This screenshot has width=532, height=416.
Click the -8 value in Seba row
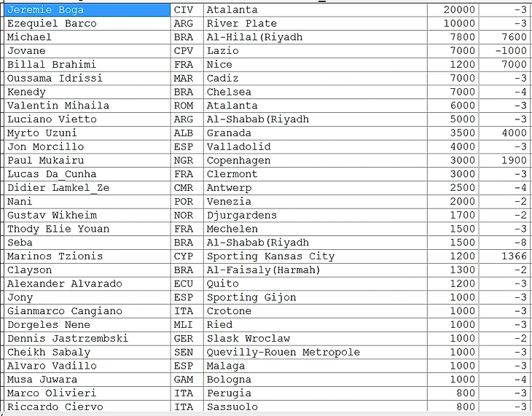click(504, 243)
